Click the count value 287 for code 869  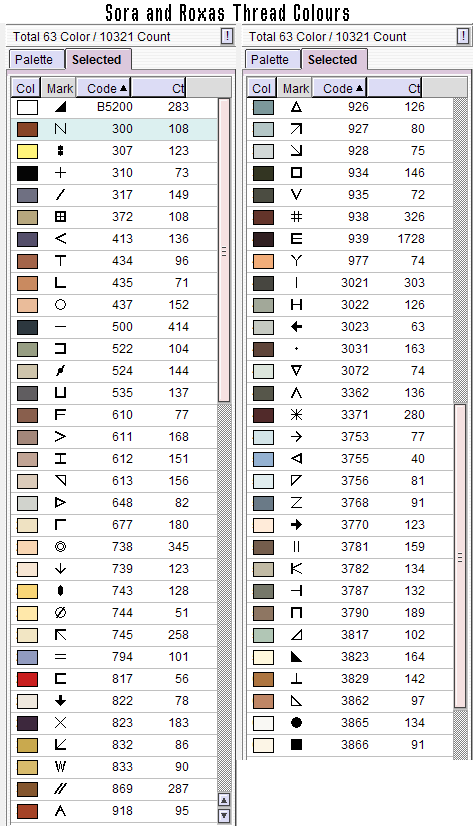179,789
